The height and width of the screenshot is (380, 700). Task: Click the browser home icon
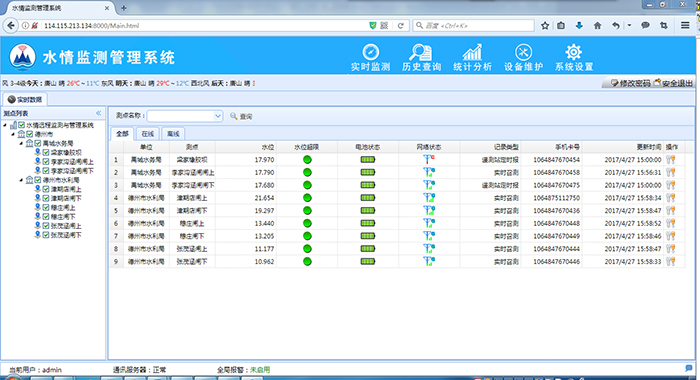(597, 26)
